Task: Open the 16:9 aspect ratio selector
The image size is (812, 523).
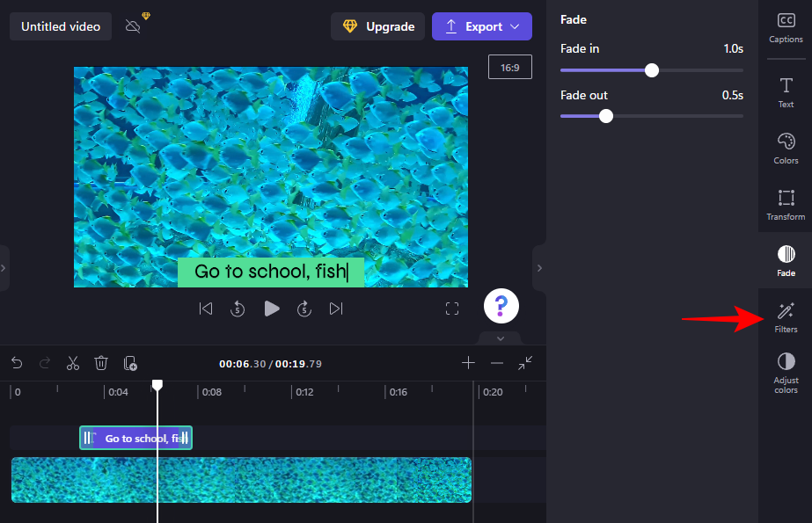Action: pyautogui.click(x=510, y=67)
